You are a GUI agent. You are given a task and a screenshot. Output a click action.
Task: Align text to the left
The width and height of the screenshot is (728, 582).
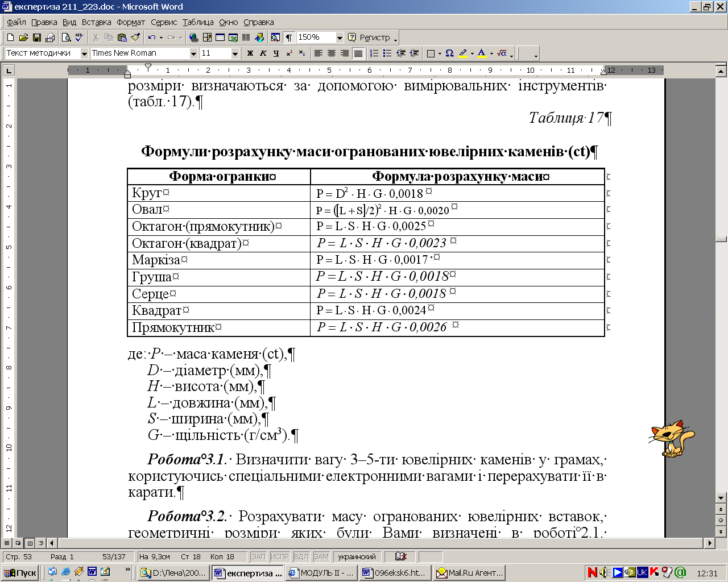pyautogui.click(x=318, y=53)
